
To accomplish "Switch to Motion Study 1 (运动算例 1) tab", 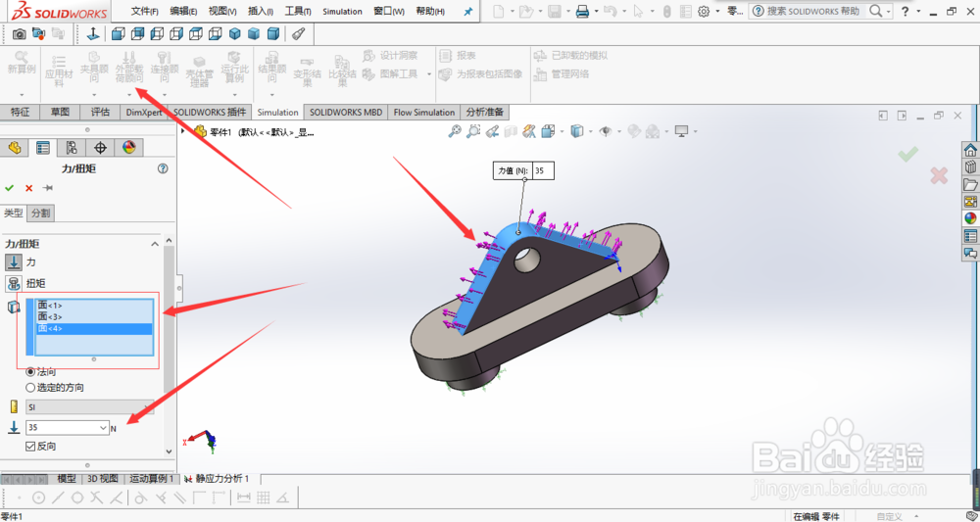I will coord(151,479).
